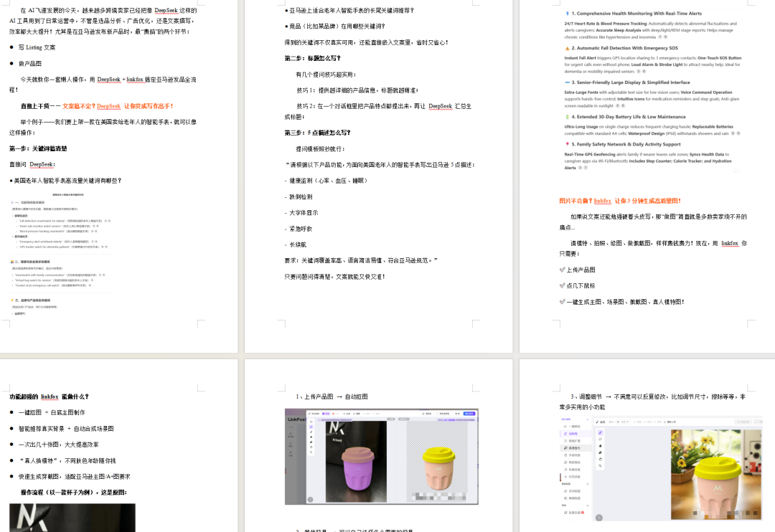This screenshot has width=775, height=532.
Task: Click the bullet '快速生成穿戴图，适配亚马逊主图/A+图要求'
Action: 74,477
